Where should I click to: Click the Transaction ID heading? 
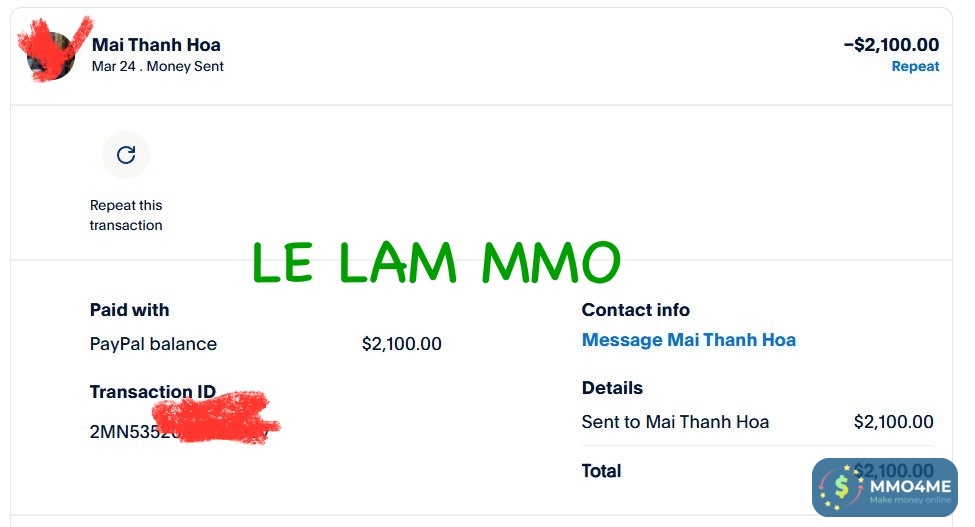tap(152, 392)
